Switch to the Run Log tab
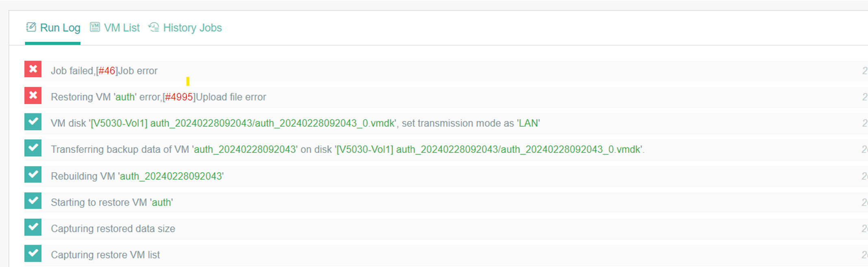This screenshot has height=267, width=868. click(60, 28)
